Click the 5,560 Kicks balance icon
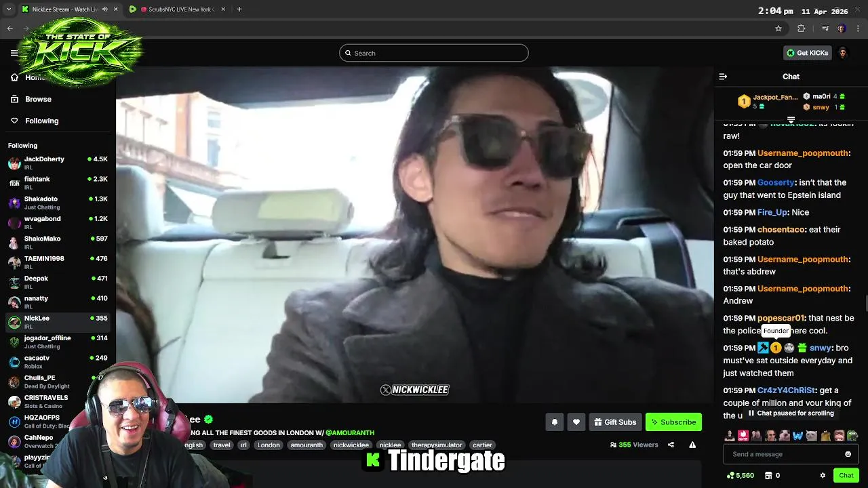 (730, 476)
